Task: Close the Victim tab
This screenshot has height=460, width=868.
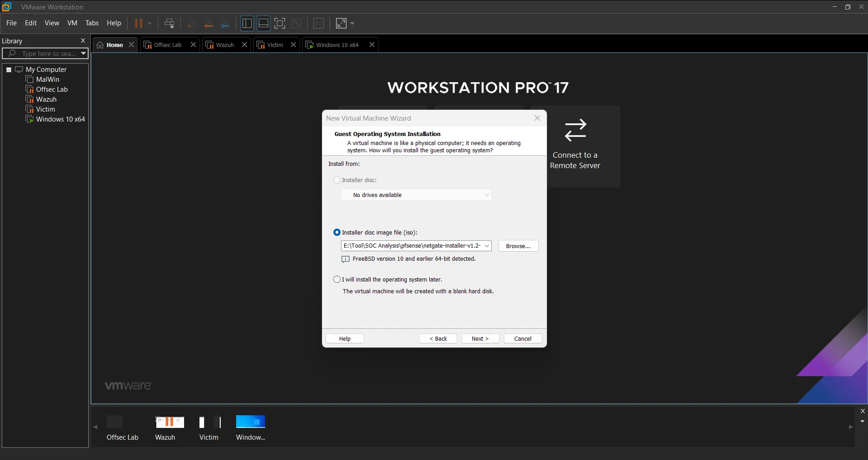Action: [x=293, y=45]
